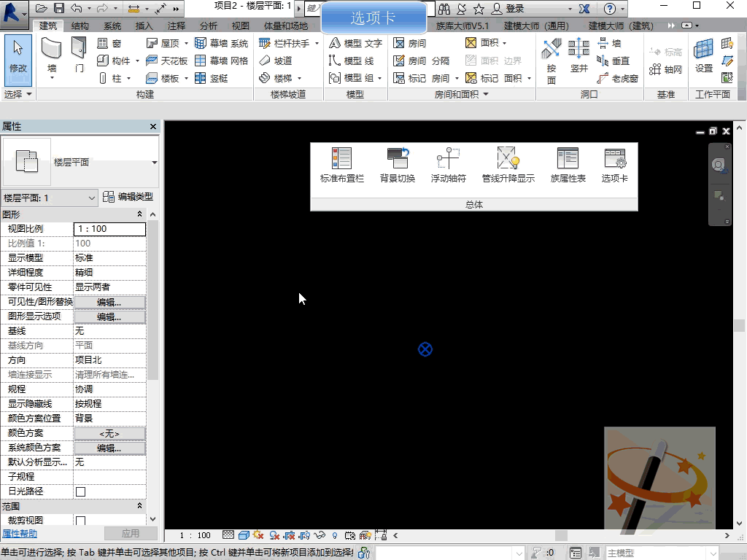Select the 楼板 floor tool

[163, 78]
